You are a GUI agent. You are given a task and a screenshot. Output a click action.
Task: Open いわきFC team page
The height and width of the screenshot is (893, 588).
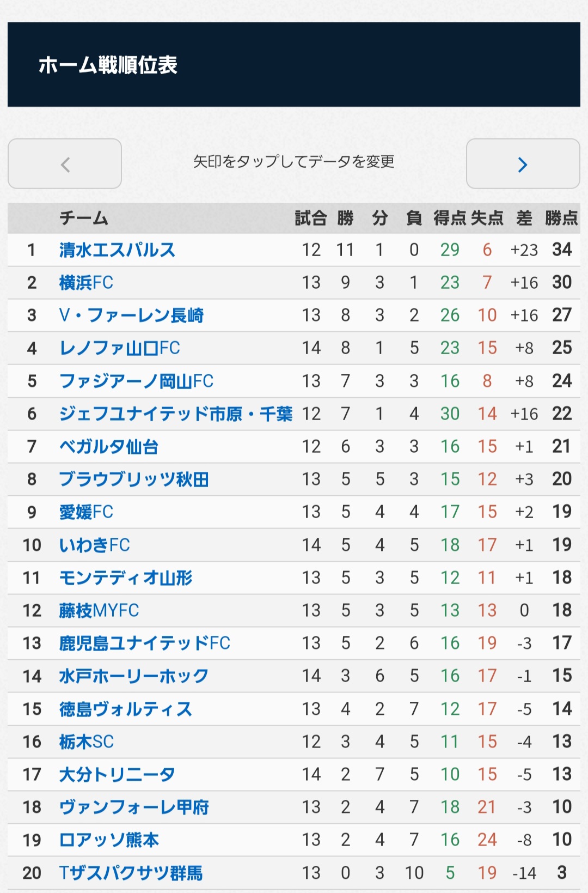click(x=95, y=545)
